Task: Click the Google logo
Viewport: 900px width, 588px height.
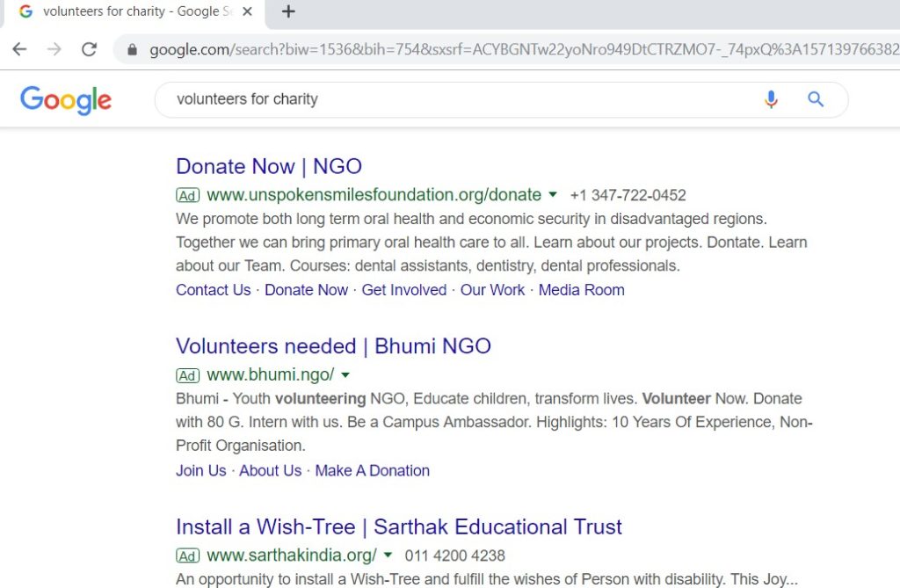Action: pyautogui.click(x=66, y=100)
